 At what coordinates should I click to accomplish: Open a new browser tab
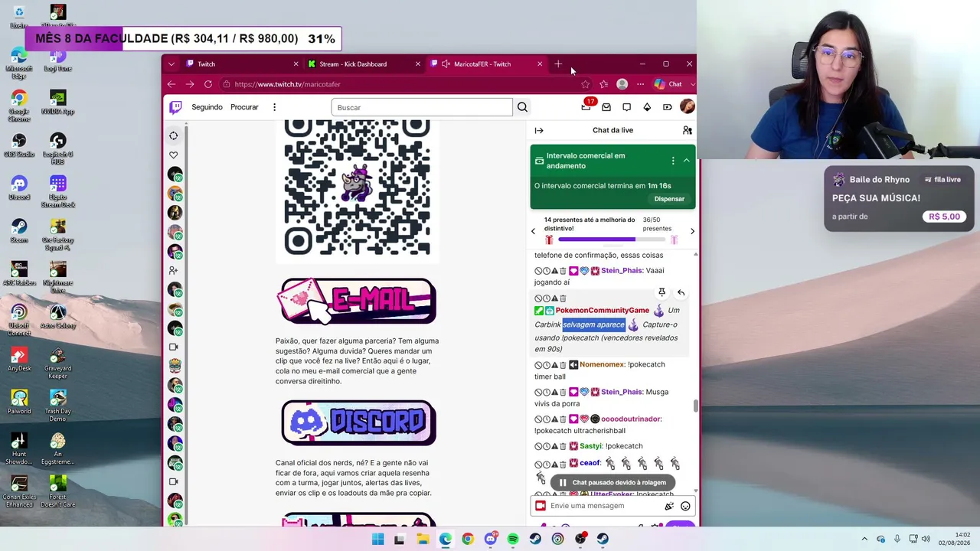click(558, 64)
